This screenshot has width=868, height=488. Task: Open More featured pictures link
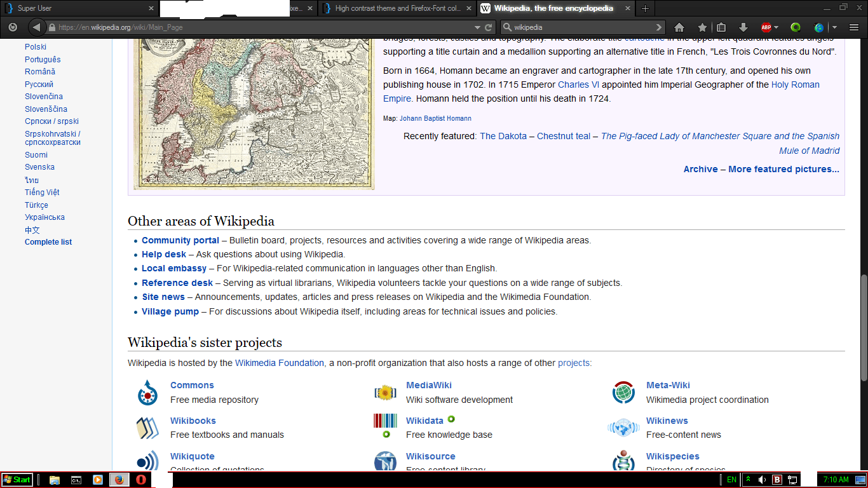tap(783, 169)
